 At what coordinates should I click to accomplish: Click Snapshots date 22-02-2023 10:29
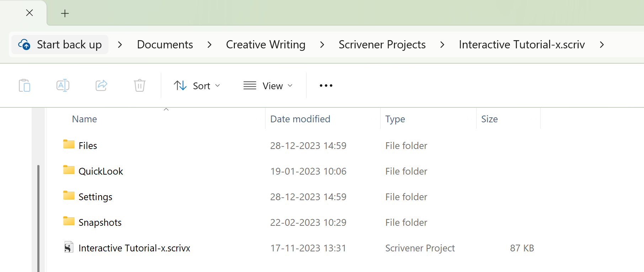tap(308, 223)
